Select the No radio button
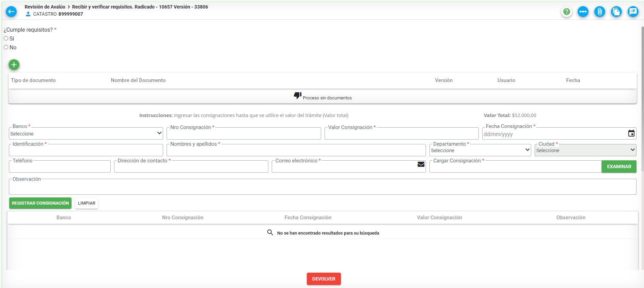 click(x=6, y=47)
